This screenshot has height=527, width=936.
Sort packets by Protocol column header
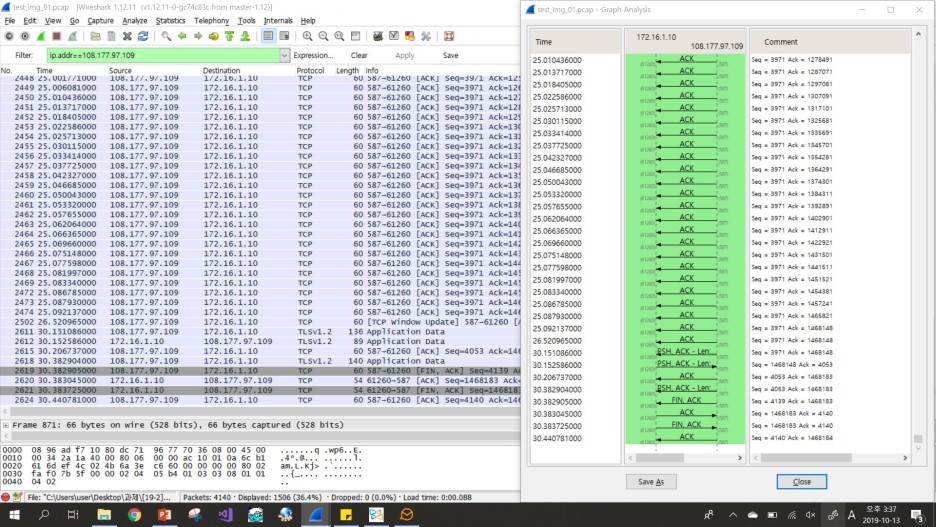click(310, 70)
